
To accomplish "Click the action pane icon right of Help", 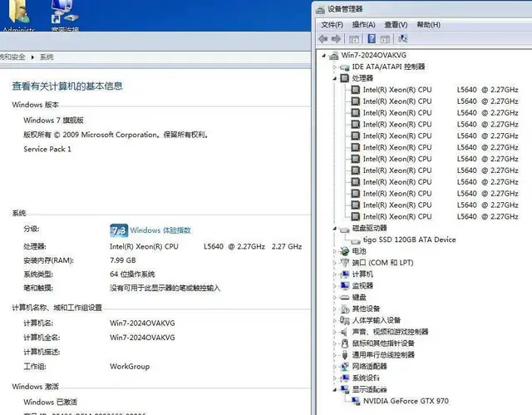I will click(385, 39).
